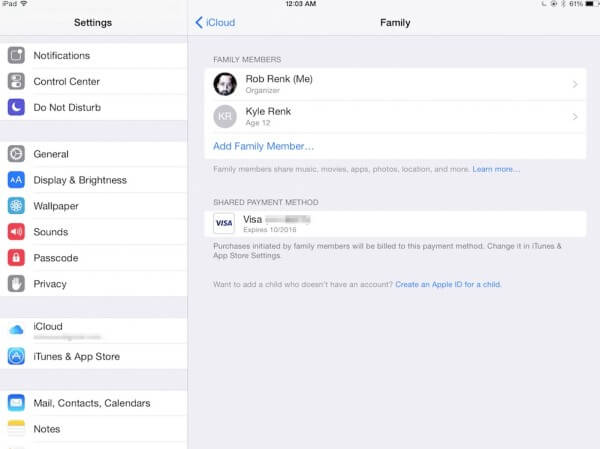Tap the Do Not Disturb moon icon
The image size is (600, 449).
pyautogui.click(x=16, y=108)
